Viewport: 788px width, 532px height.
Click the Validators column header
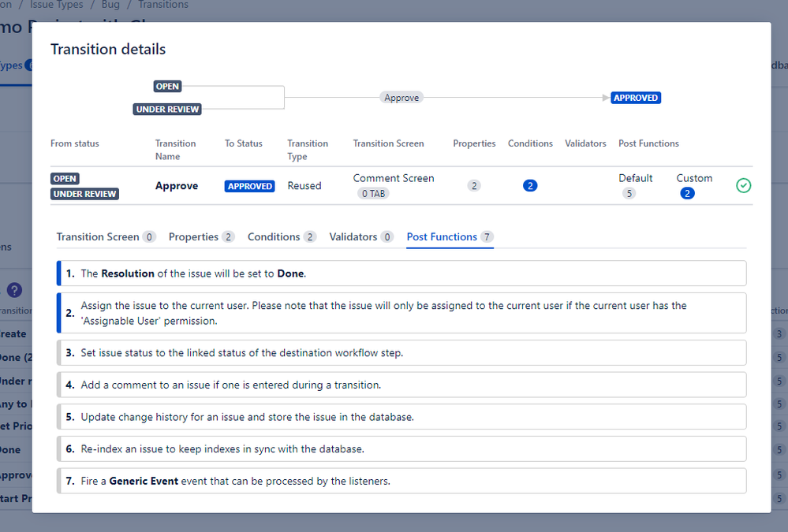pos(585,143)
